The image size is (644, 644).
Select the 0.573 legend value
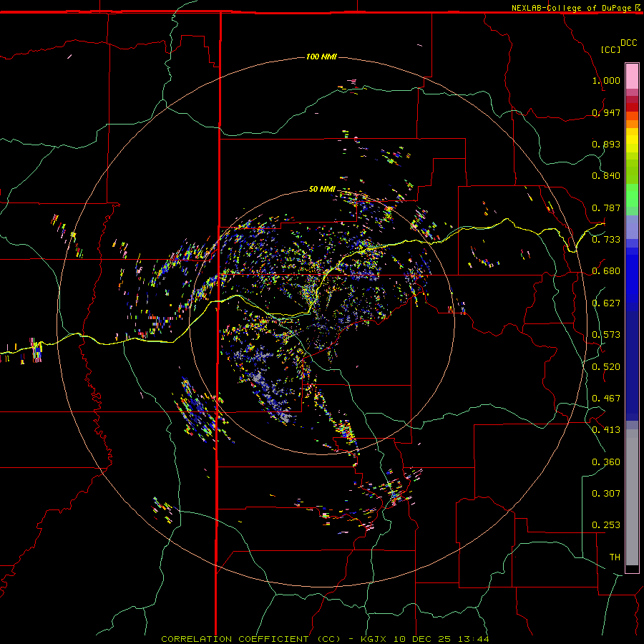coord(606,335)
